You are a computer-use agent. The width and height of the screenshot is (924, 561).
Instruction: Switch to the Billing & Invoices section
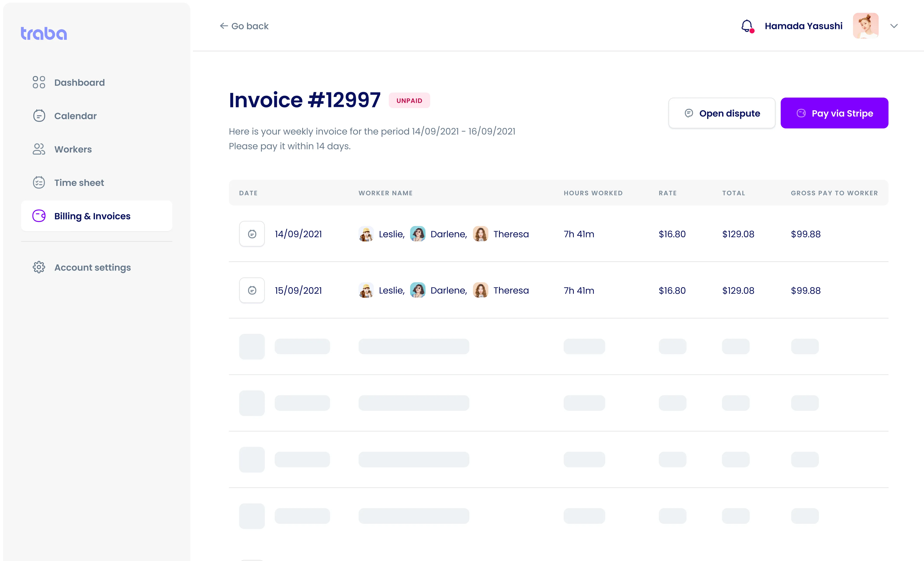coord(92,216)
